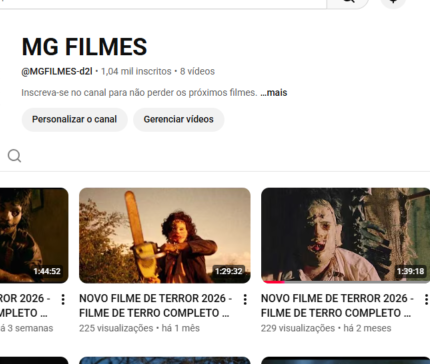This screenshot has height=364, width=430.
Task: Open options menu for the há 3 semanas video
Action: (x=63, y=299)
